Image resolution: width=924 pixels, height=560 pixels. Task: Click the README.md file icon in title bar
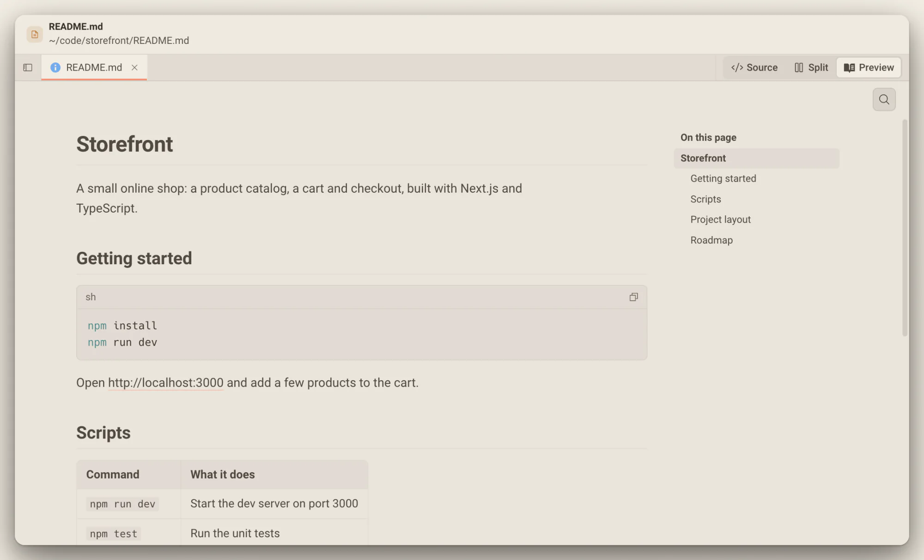tap(35, 34)
